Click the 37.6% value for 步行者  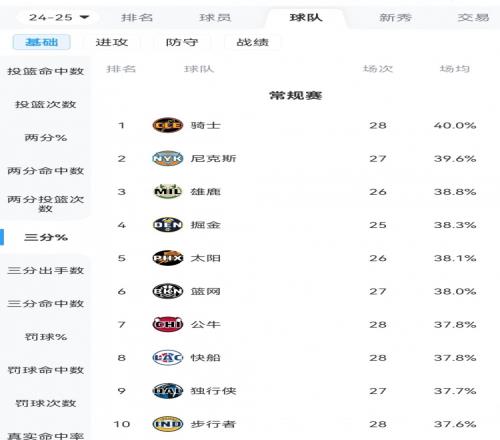point(455,424)
